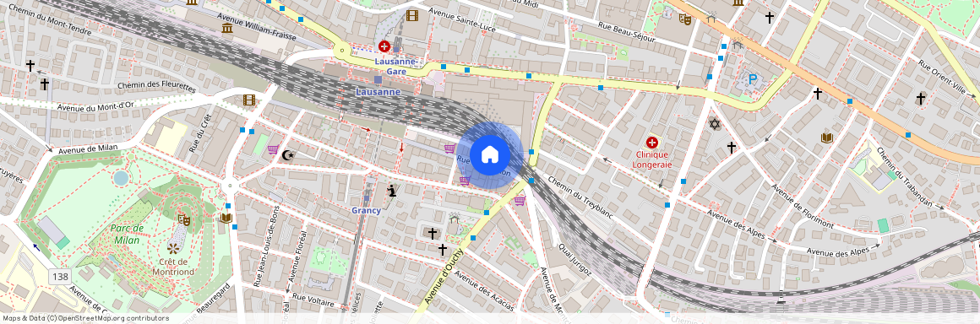
Task: Click the cinema icon on Avenue du Mont-d'Or
Action: click(248, 100)
